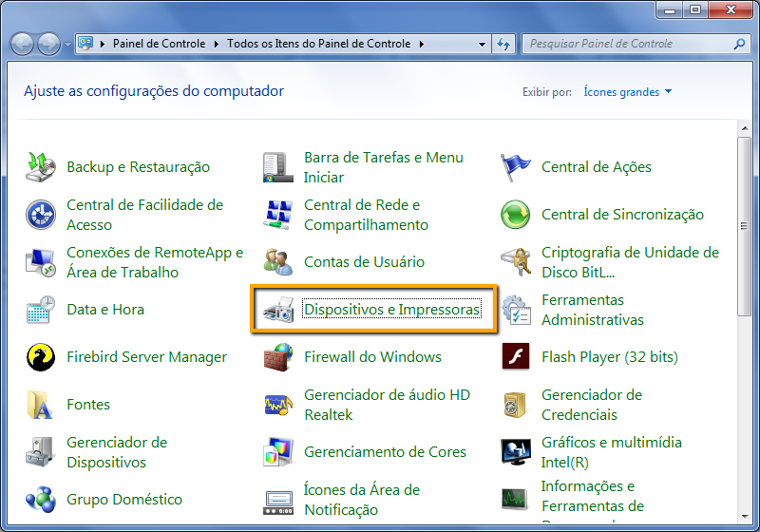The height and width of the screenshot is (532, 760).
Task: Click the Contas de Usuário people icon
Action: pyautogui.click(x=277, y=262)
